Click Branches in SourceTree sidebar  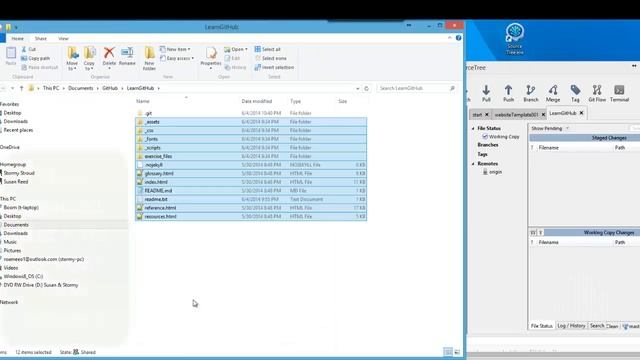pyautogui.click(x=488, y=145)
